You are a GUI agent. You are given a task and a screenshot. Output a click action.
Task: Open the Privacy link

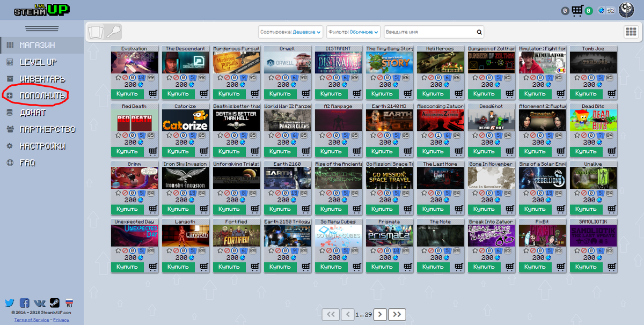[x=61, y=320]
